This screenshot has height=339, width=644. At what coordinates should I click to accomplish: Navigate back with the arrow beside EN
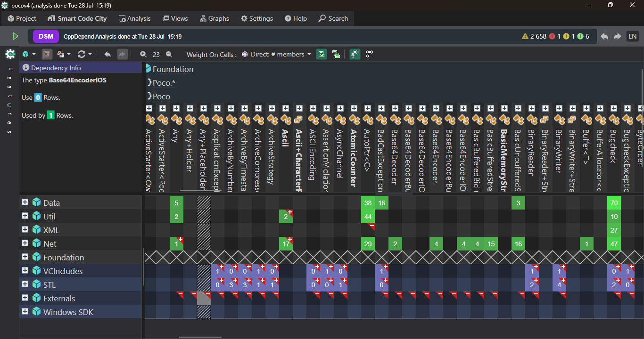point(604,36)
